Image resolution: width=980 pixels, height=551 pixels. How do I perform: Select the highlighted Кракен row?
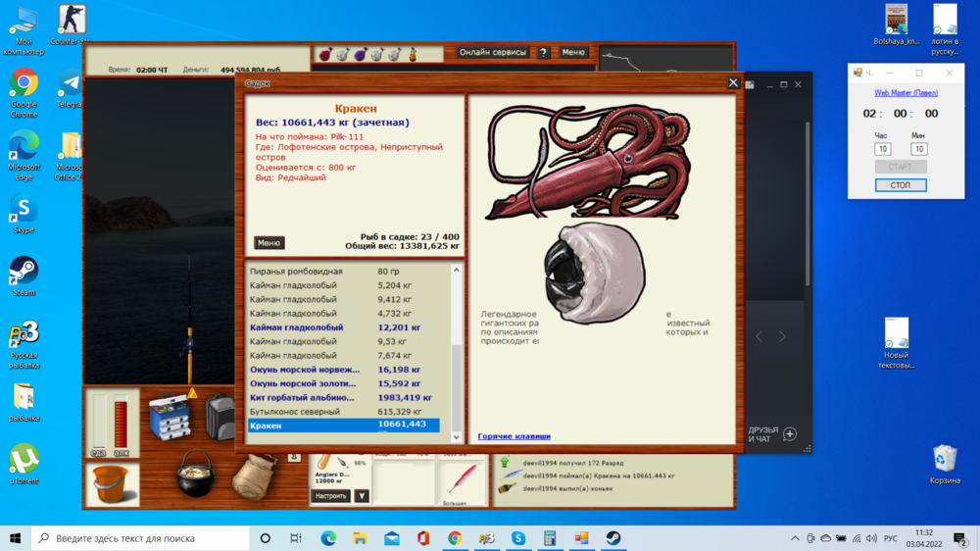click(x=344, y=426)
